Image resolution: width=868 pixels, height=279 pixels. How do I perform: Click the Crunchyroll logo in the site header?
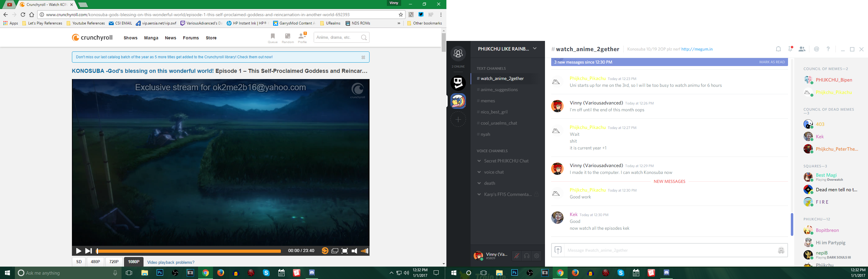coord(92,38)
